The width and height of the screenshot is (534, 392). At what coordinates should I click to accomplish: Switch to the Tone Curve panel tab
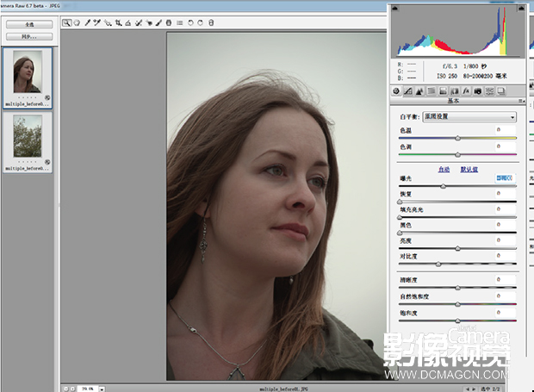click(408, 91)
